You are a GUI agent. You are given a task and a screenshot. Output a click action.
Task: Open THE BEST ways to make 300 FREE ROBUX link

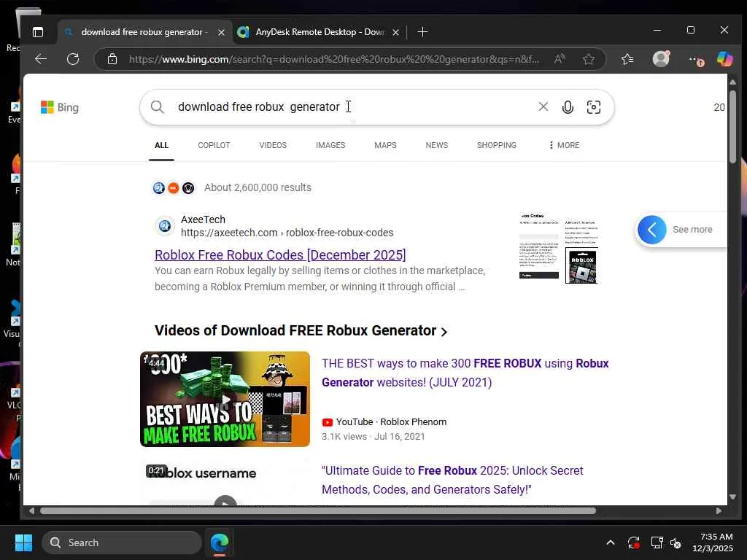[x=465, y=373]
